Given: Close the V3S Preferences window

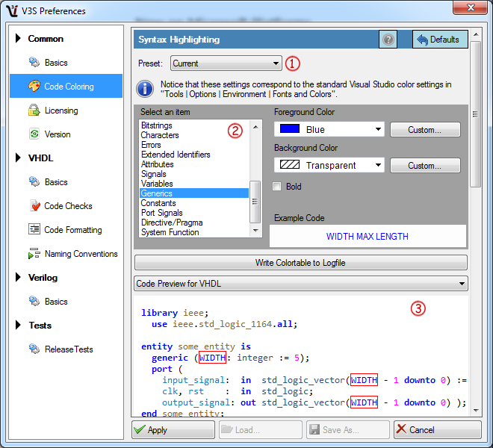Looking at the screenshot, I should 470,7.
